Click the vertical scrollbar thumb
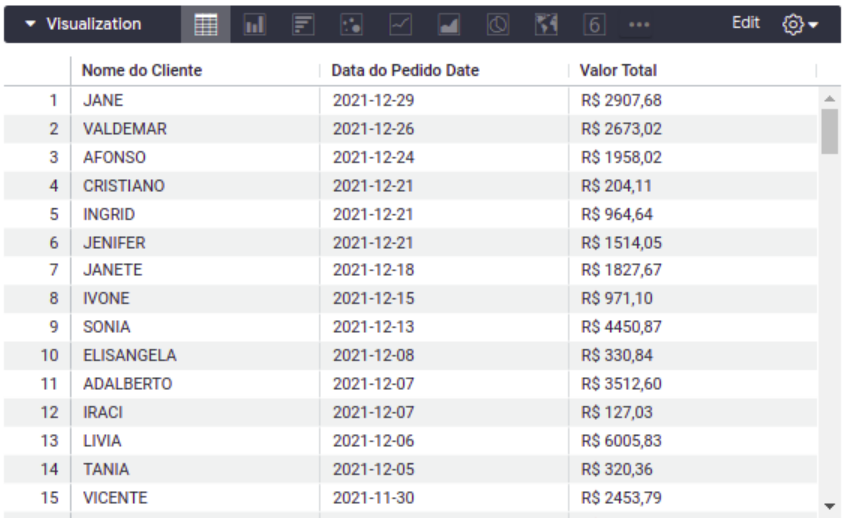The width and height of the screenshot is (849, 520). pyautogui.click(x=829, y=132)
